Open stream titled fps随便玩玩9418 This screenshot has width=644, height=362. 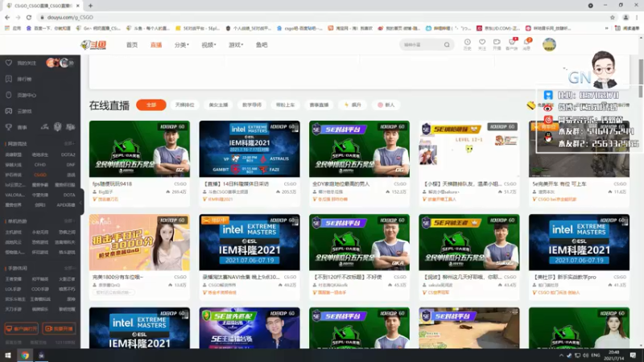112,184
